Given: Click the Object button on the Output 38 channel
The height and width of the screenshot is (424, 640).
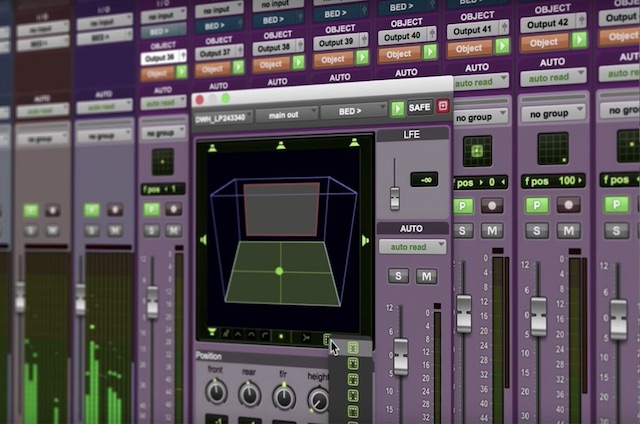Looking at the screenshot, I should tap(271, 64).
